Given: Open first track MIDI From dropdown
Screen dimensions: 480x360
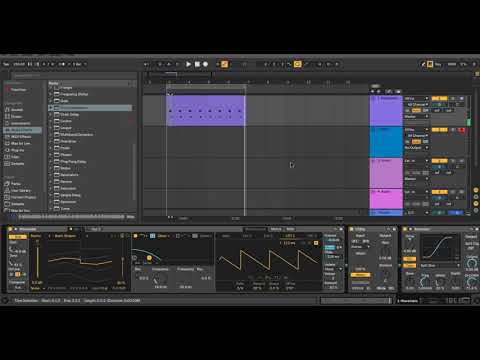Looking at the screenshot, I should pos(416,99).
